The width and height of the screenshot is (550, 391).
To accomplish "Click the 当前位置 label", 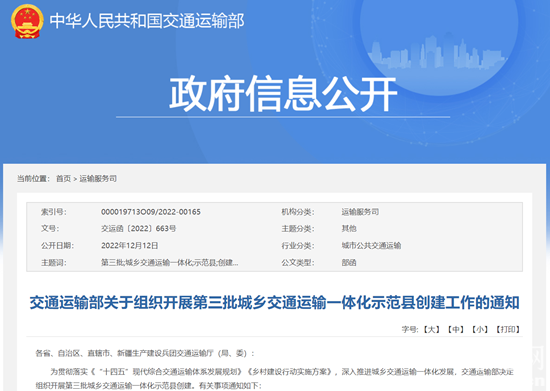I will [x=34, y=178].
